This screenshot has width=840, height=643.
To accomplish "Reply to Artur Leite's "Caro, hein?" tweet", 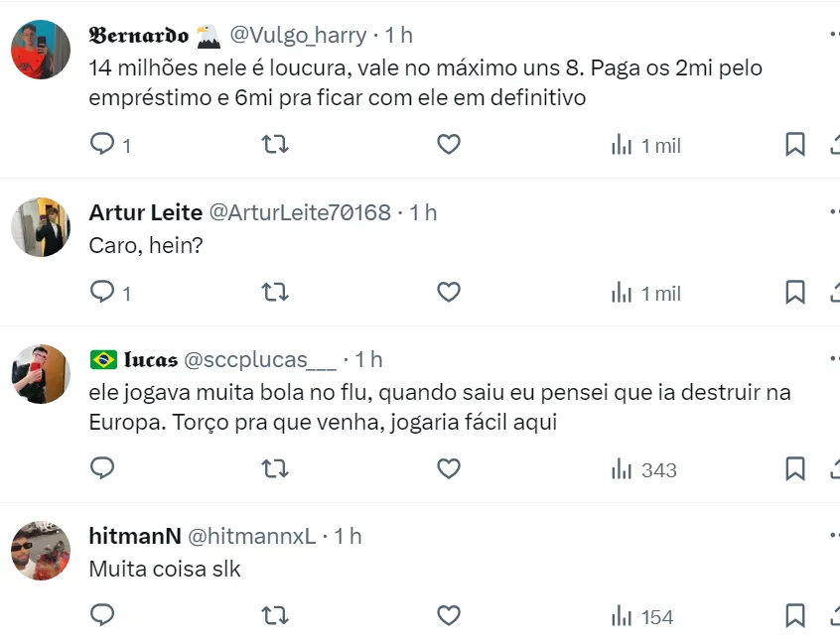I will 103,292.
